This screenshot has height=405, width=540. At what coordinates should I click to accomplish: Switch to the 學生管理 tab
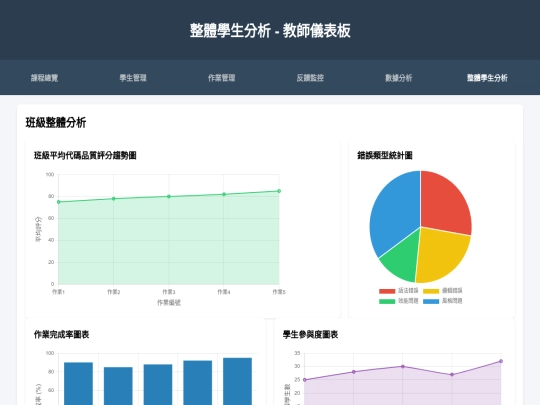point(133,78)
